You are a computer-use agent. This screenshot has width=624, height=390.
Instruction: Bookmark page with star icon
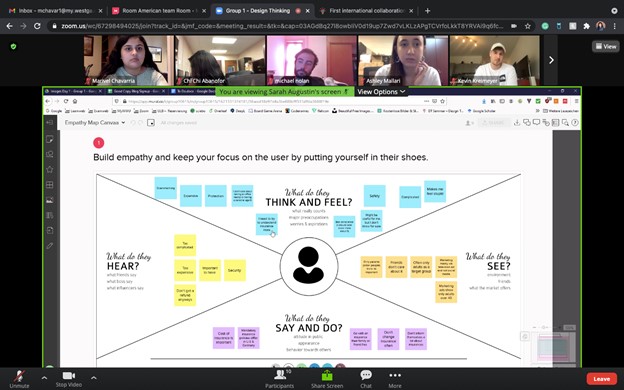point(527,26)
